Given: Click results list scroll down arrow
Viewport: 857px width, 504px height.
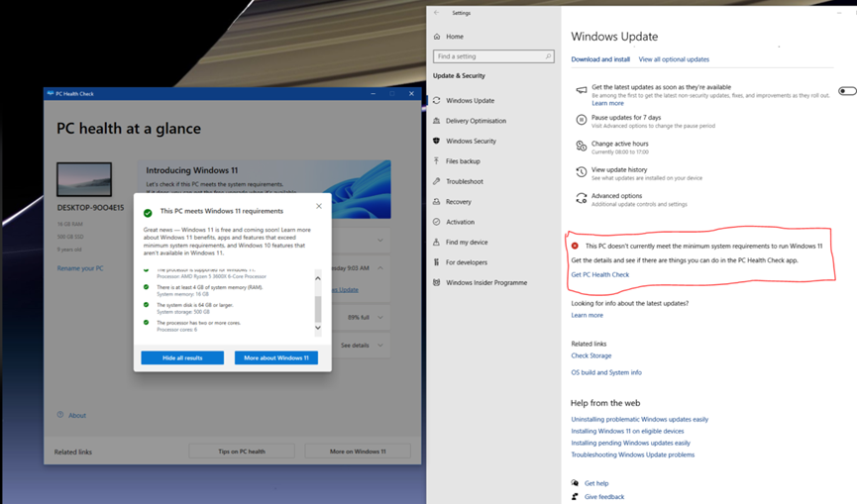Looking at the screenshot, I should 318,327.
